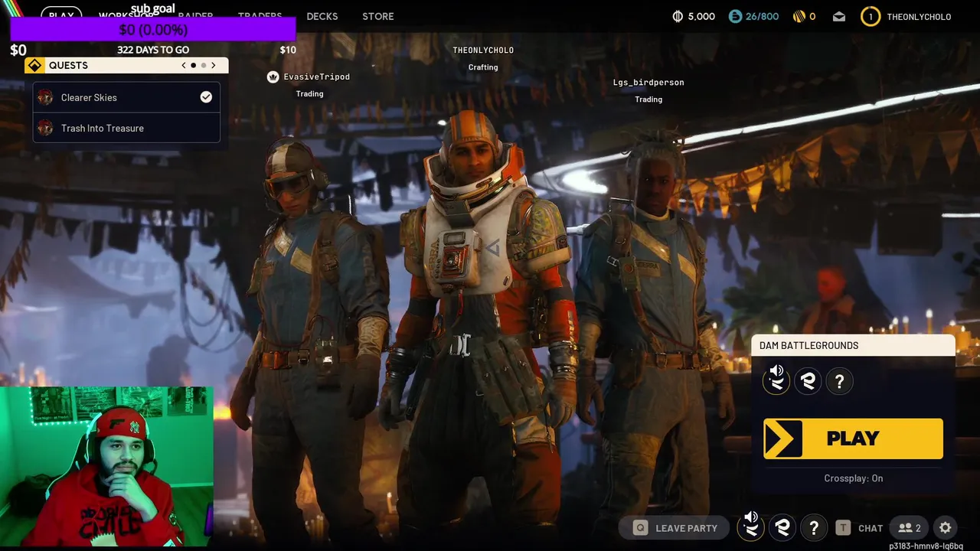Click the $10 sub goal target label

[288, 50]
